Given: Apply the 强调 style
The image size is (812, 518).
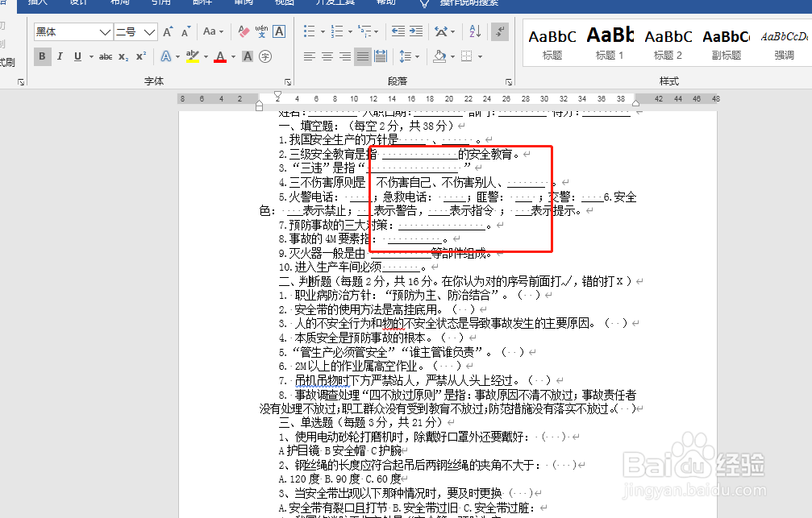Looking at the screenshot, I should [784, 44].
